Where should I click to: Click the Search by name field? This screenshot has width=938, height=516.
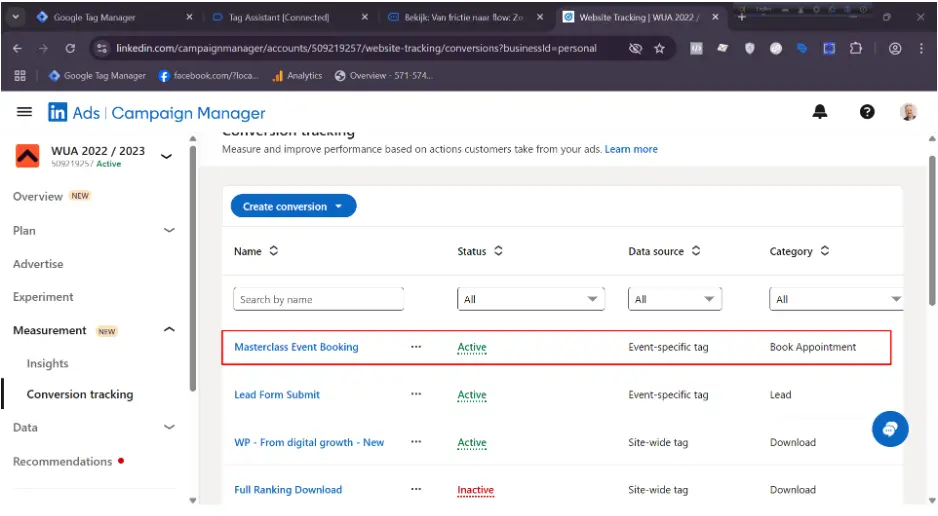click(318, 299)
